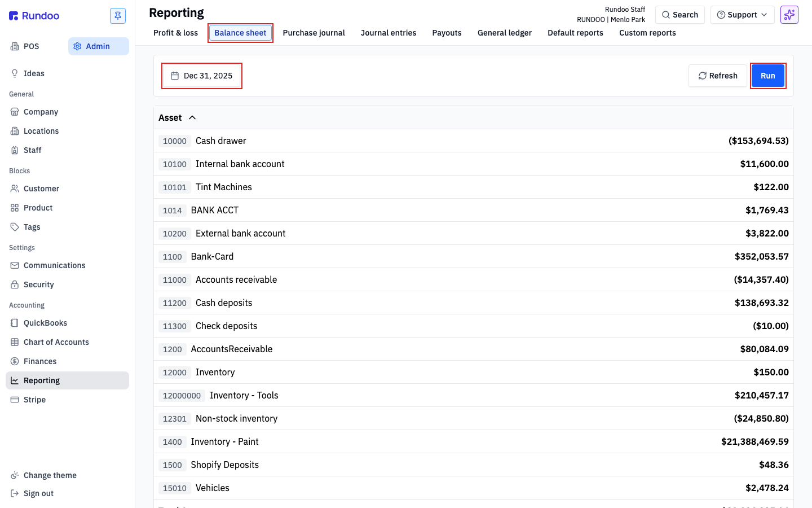Open the Purchase journal tab
The height and width of the screenshot is (508, 812).
[x=314, y=33]
